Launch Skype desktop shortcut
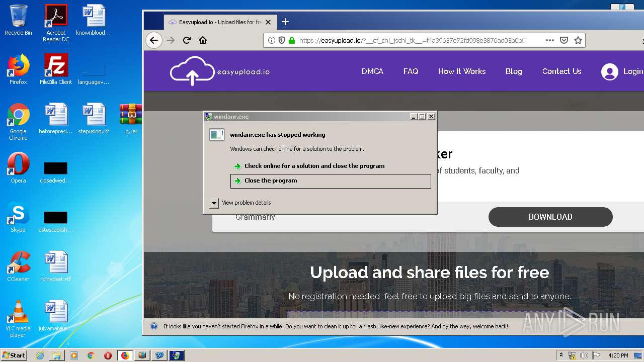 (x=18, y=217)
